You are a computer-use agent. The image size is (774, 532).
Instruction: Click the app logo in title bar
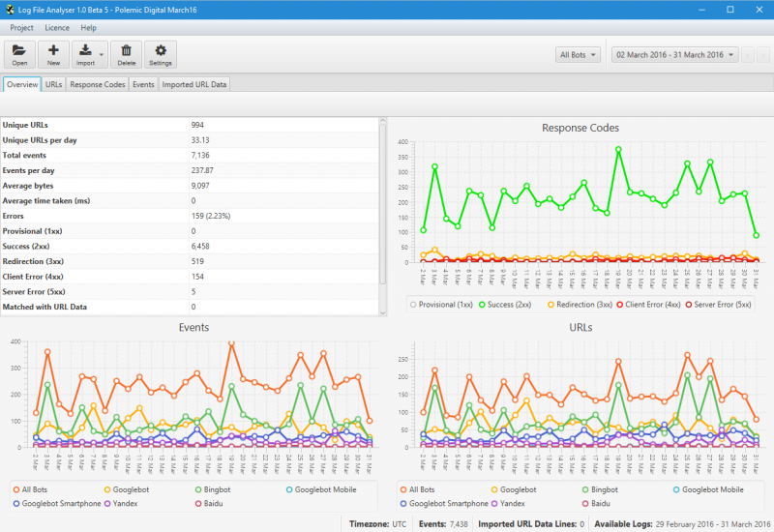click(x=10, y=10)
